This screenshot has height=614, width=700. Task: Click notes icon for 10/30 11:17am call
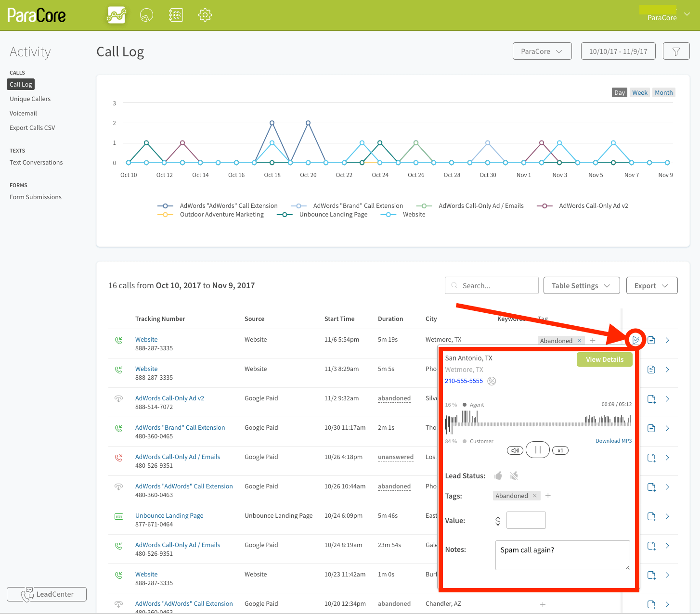651,428
